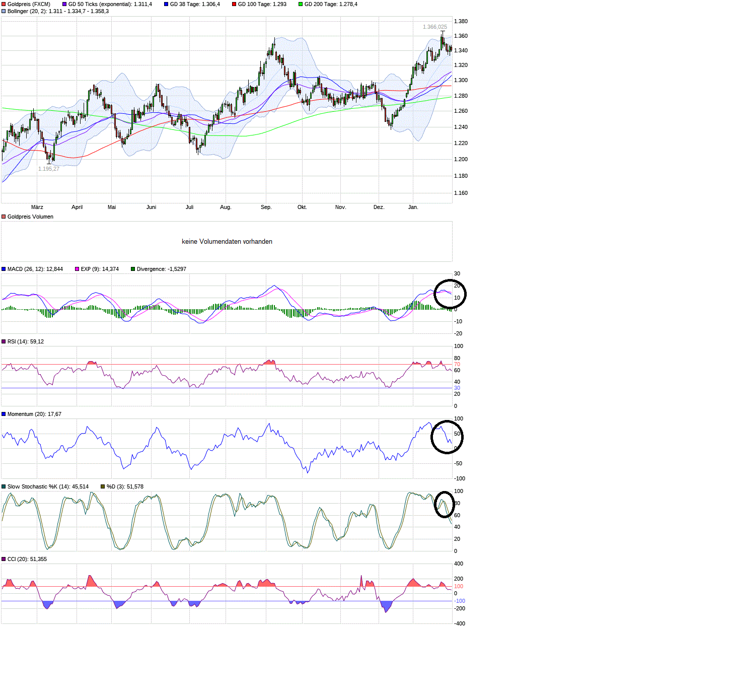Click the 'Divergence: -1,5297' label

click(x=162, y=269)
